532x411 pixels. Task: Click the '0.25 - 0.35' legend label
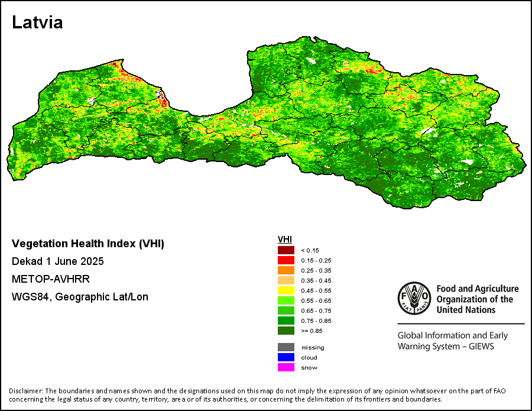coord(316,270)
